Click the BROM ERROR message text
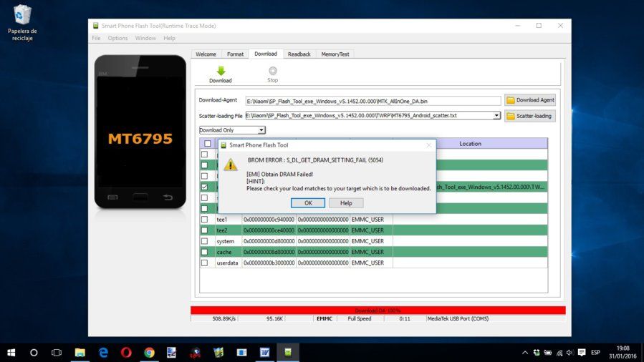Screen dimensions: 644x362 (315, 160)
